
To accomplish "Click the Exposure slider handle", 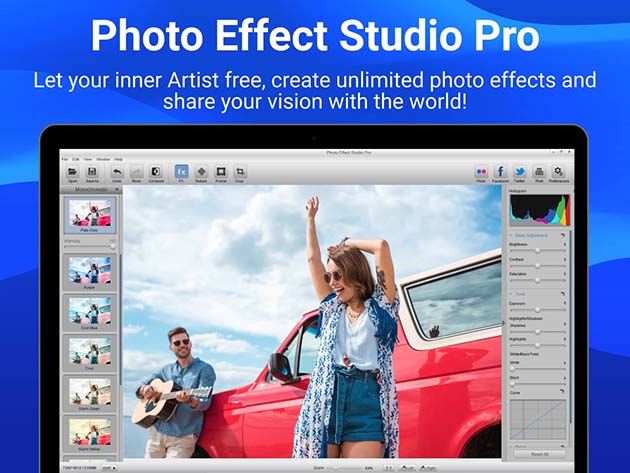I will 538,310.
